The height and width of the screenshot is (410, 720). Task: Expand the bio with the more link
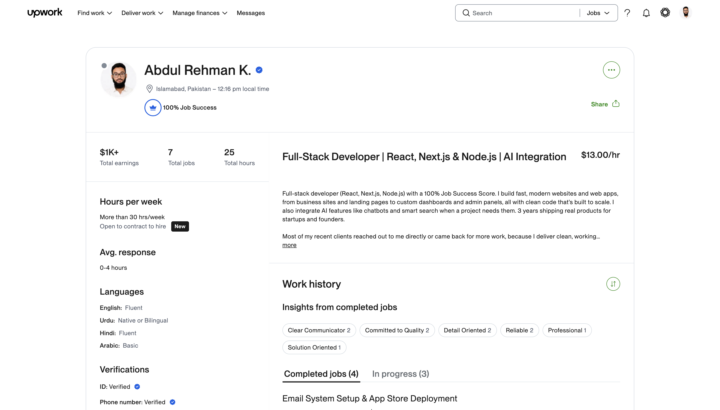289,245
